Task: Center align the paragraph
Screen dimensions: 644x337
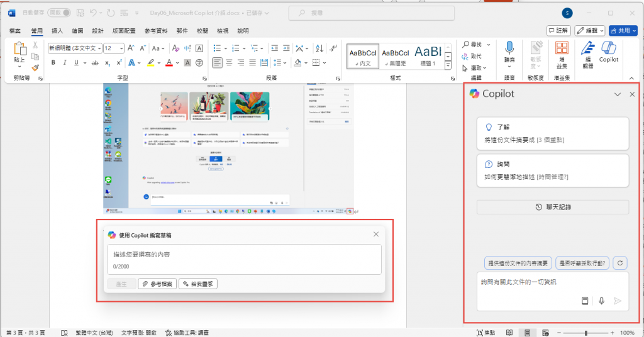Action: (x=229, y=63)
